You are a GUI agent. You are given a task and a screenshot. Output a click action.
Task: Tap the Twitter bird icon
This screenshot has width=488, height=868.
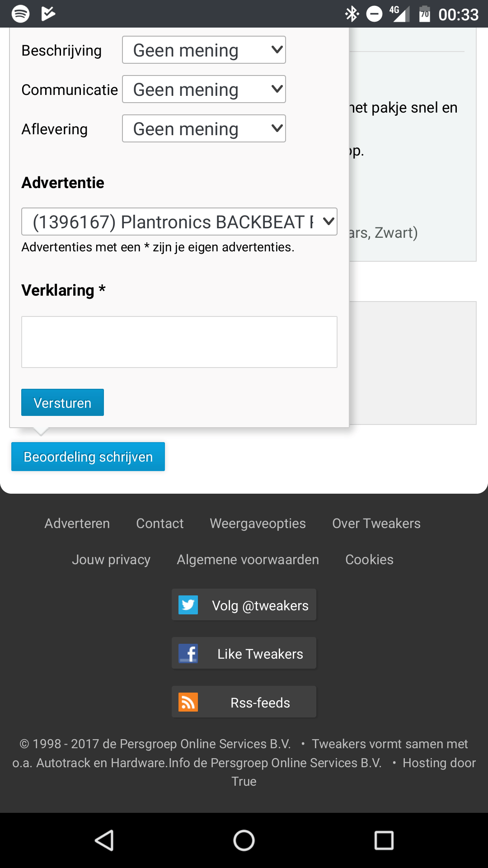coord(188,605)
